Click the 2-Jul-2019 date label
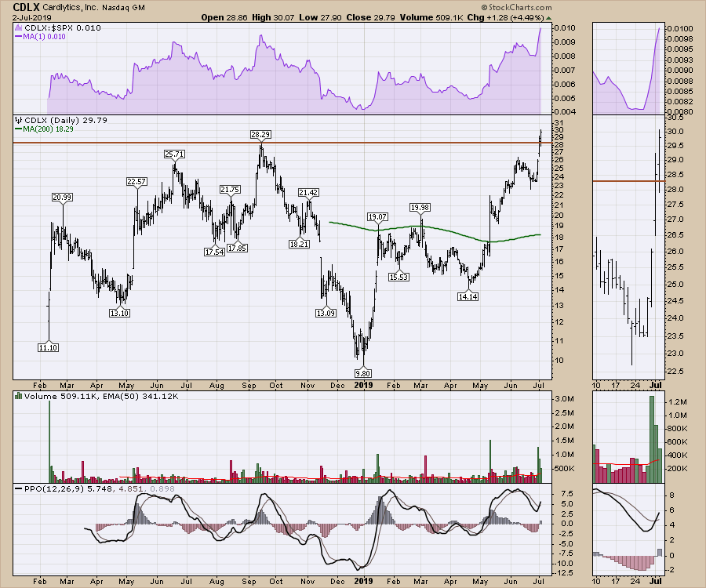The image size is (706, 588). click(x=31, y=17)
